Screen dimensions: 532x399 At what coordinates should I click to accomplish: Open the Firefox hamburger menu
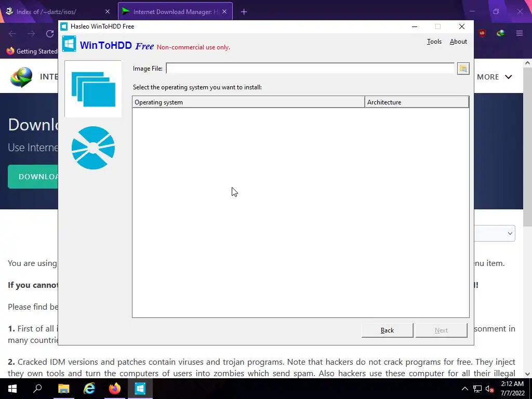click(520, 33)
